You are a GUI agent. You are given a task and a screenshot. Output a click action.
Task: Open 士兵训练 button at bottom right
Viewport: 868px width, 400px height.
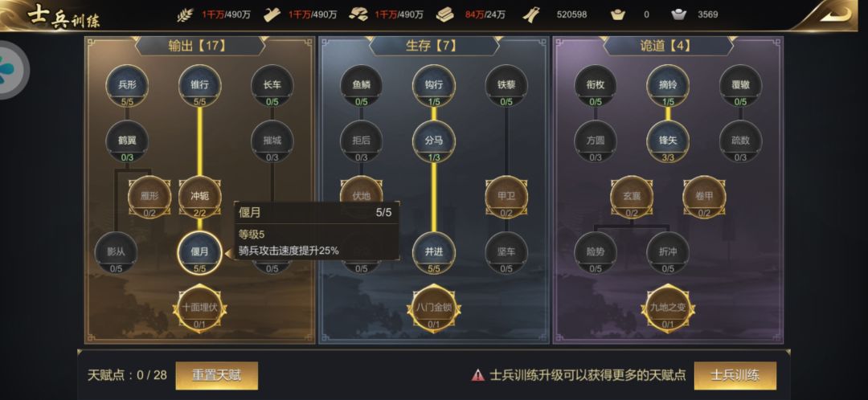(x=735, y=376)
